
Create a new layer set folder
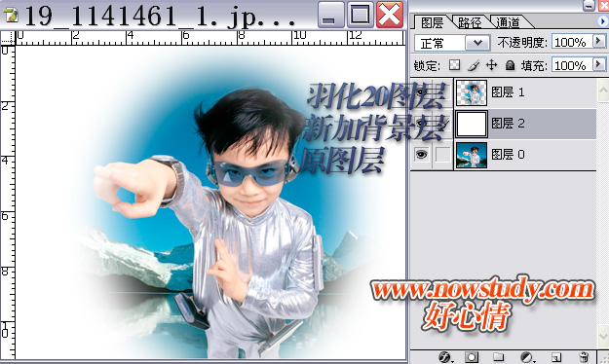pyautogui.click(x=499, y=357)
